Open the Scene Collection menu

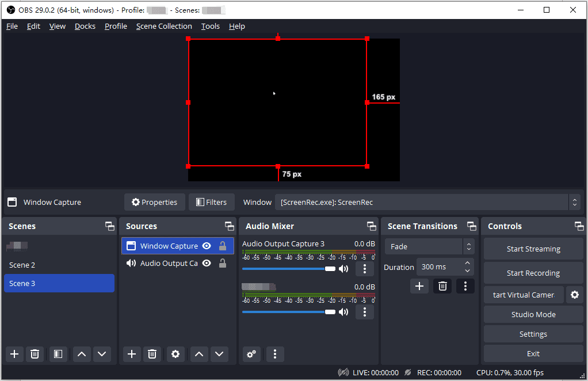[x=164, y=26]
